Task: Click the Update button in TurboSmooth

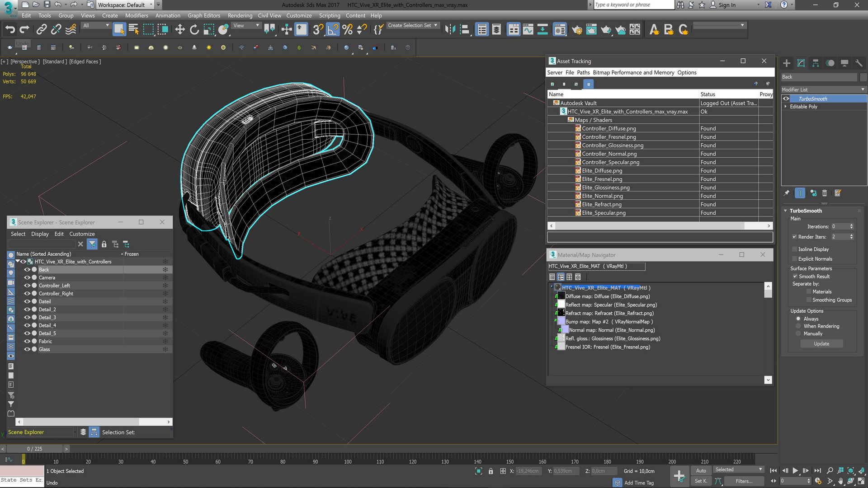Action: tap(821, 344)
